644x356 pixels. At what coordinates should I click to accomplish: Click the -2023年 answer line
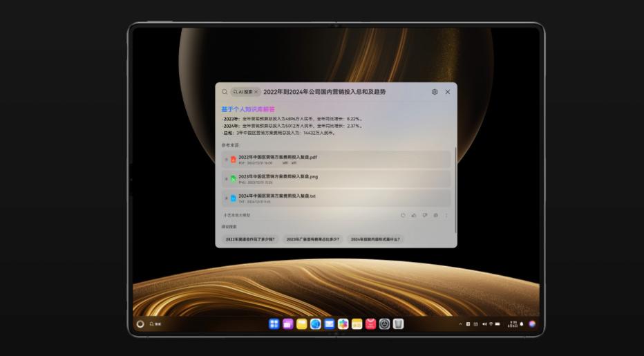(x=292, y=119)
